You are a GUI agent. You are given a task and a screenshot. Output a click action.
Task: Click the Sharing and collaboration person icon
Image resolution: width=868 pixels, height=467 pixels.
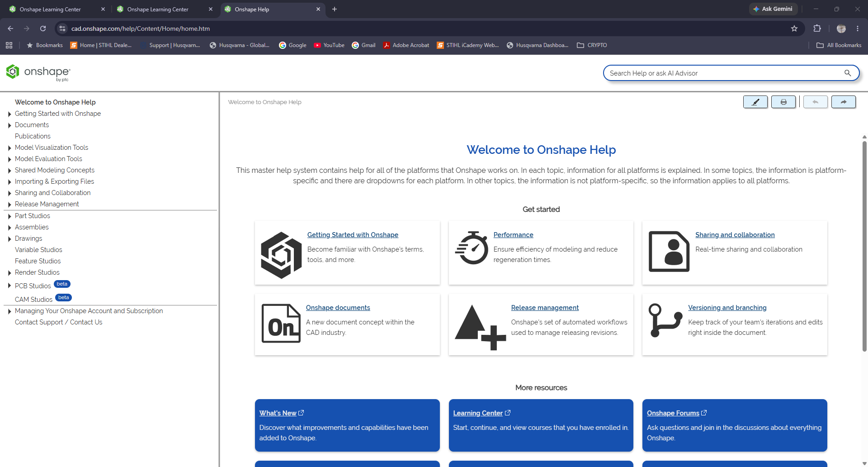pyautogui.click(x=669, y=252)
